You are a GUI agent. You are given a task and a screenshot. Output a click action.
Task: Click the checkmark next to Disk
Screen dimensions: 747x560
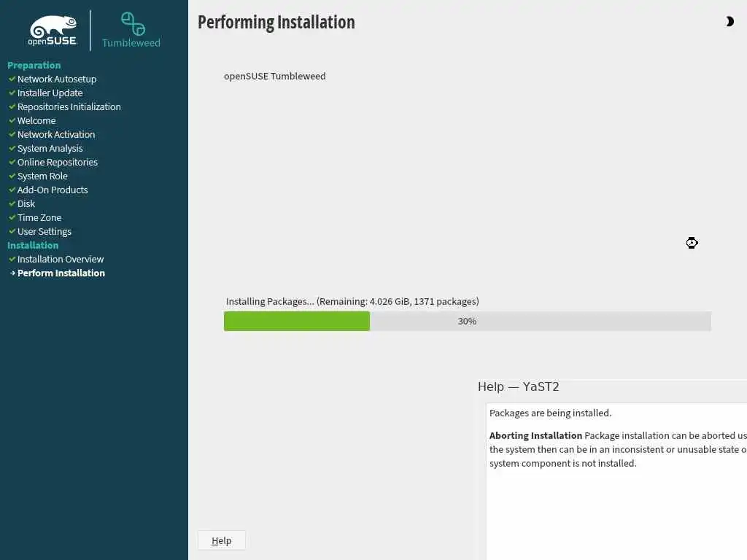[12, 203]
